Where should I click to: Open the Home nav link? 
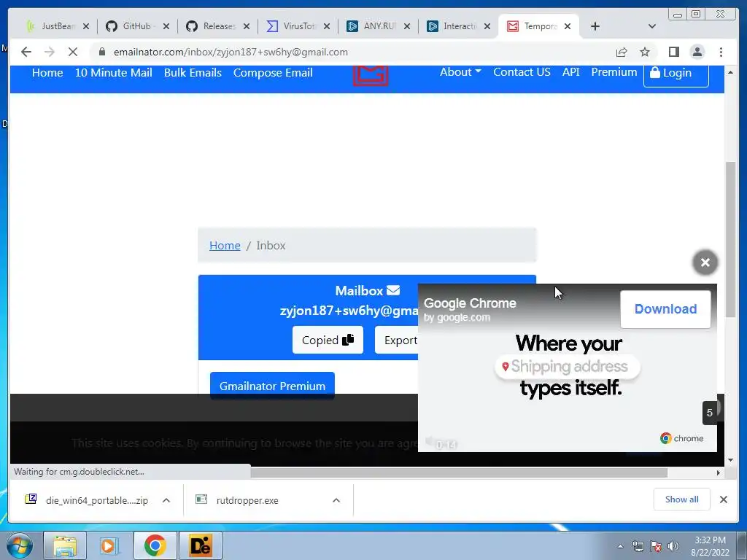tap(47, 73)
